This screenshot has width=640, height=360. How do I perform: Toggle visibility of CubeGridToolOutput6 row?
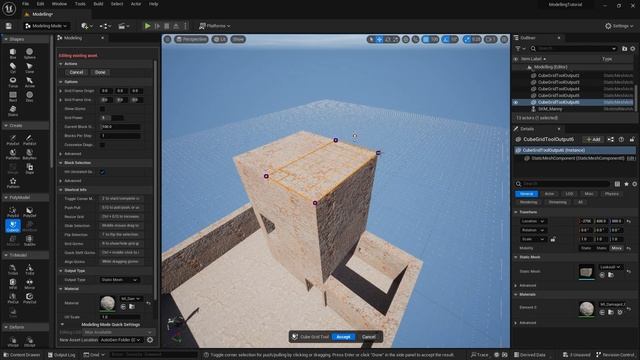(x=516, y=102)
